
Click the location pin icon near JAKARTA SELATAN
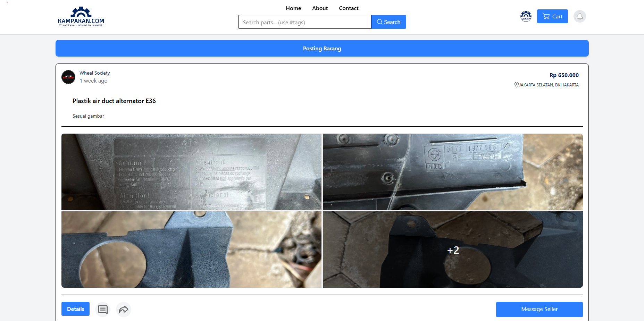[516, 85]
